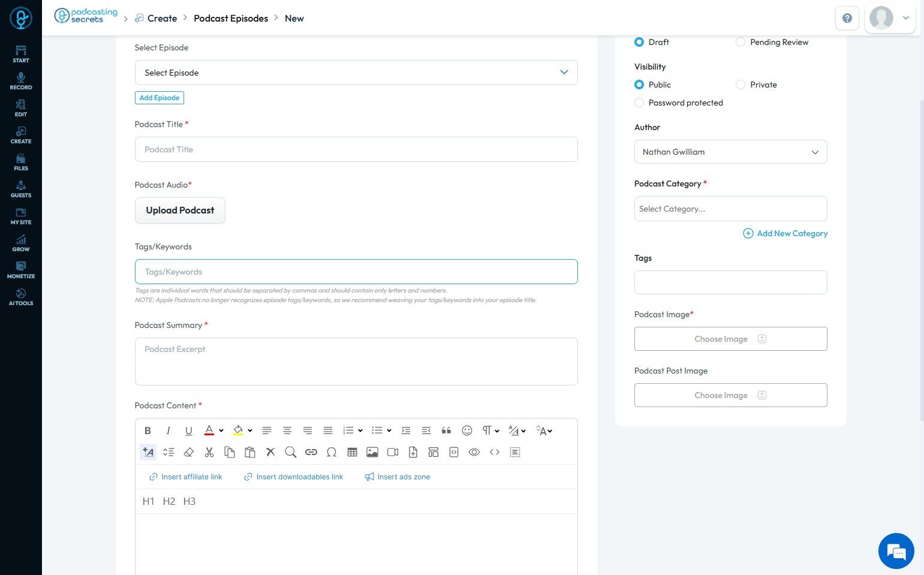The height and width of the screenshot is (575, 924).
Task: Increase indent in editor toolbar
Action: point(406,431)
